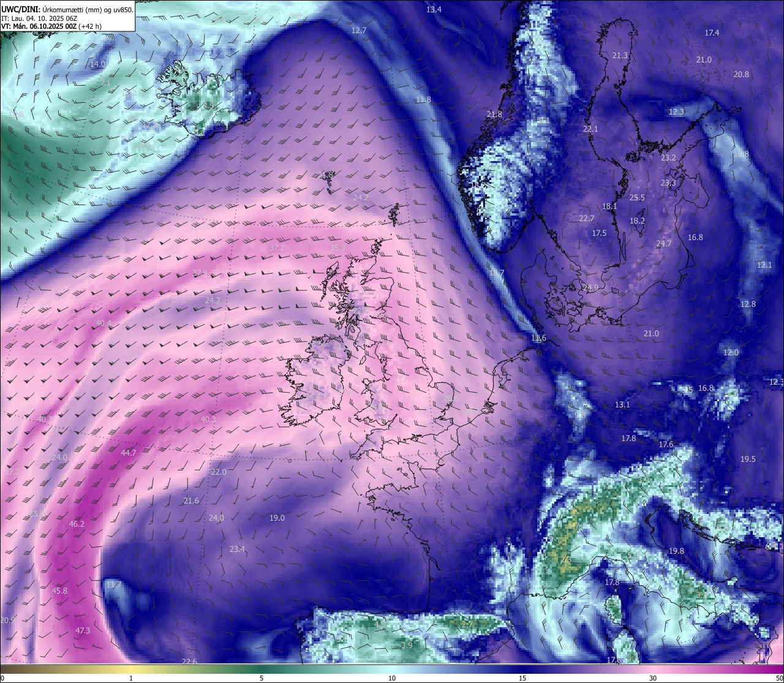The width and height of the screenshot is (784, 683).
Task: Click the 21.8 value label
Action: tap(494, 114)
